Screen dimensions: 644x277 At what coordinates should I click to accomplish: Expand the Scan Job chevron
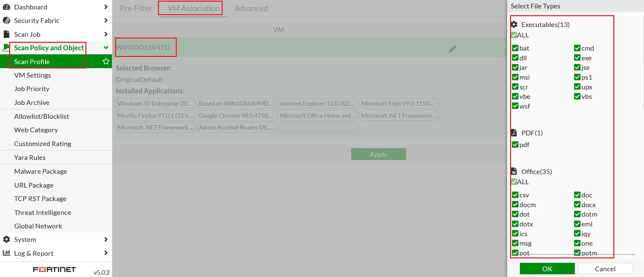(106, 34)
